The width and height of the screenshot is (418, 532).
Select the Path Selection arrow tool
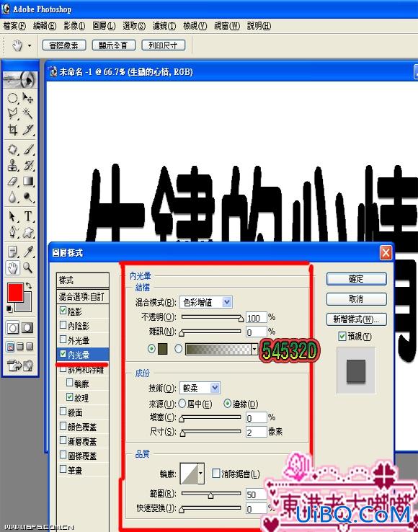(x=12, y=216)
